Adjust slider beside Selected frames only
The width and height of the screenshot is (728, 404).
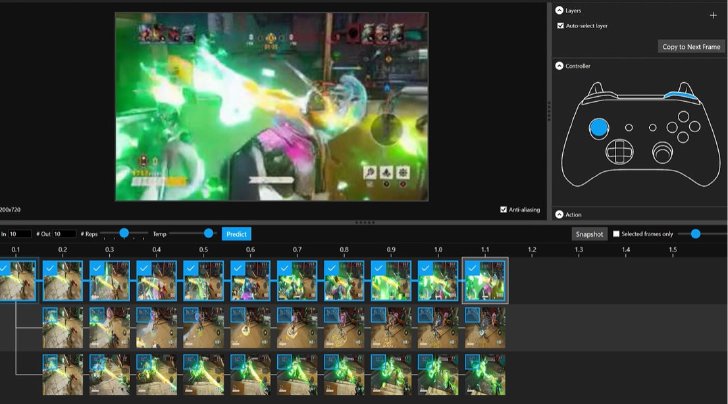[696, 234]
